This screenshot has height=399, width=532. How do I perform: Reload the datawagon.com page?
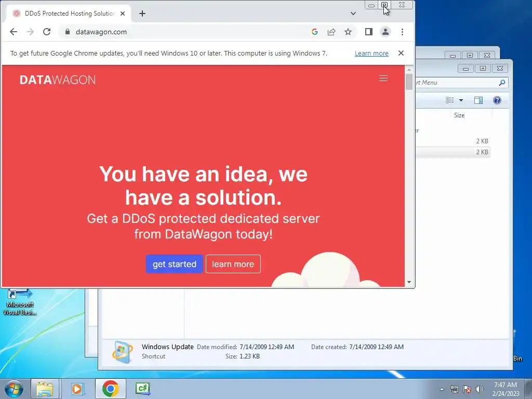coord(47,32)
